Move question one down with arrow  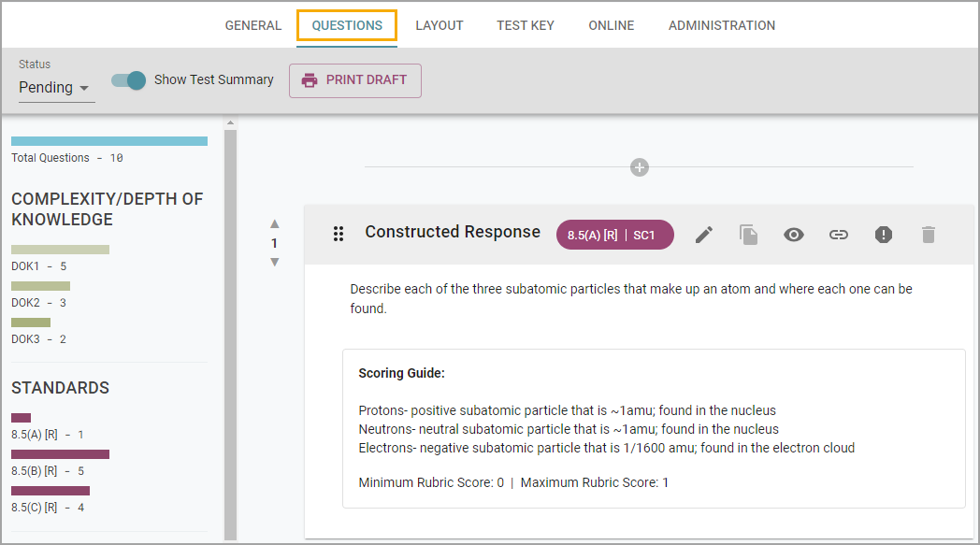(274, 263)
